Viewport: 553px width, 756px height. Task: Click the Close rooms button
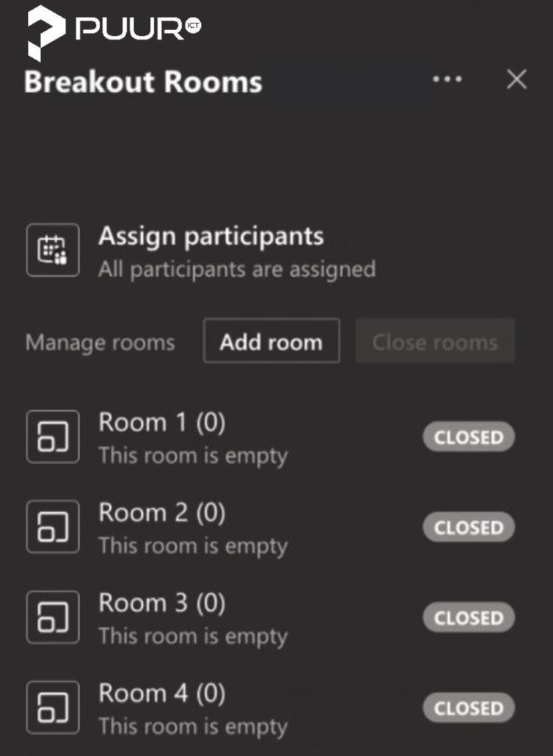pyautogui.click(x=434, y=341)
